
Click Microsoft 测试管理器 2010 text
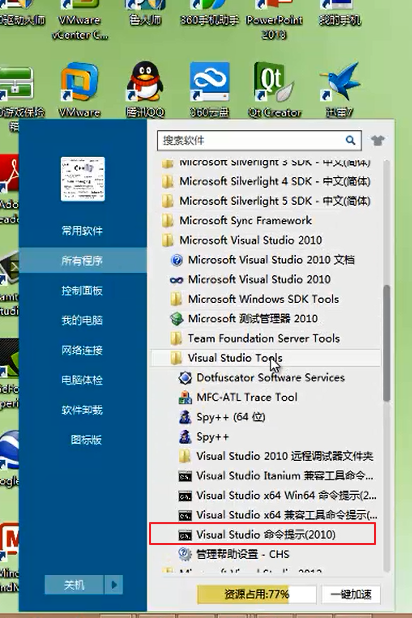point(253,318)
